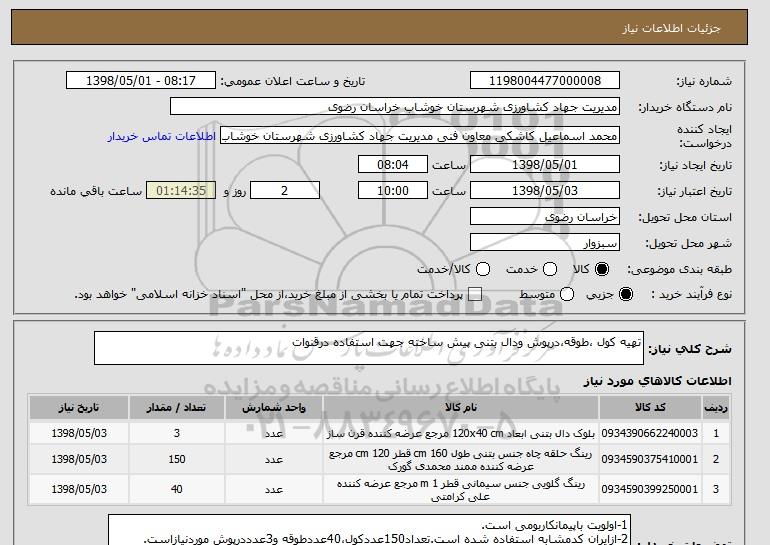This screenshot has height=545, width=770.
Task: Tick the اسناد خزانه اسلامی payment checkbox
Action: 474,295
